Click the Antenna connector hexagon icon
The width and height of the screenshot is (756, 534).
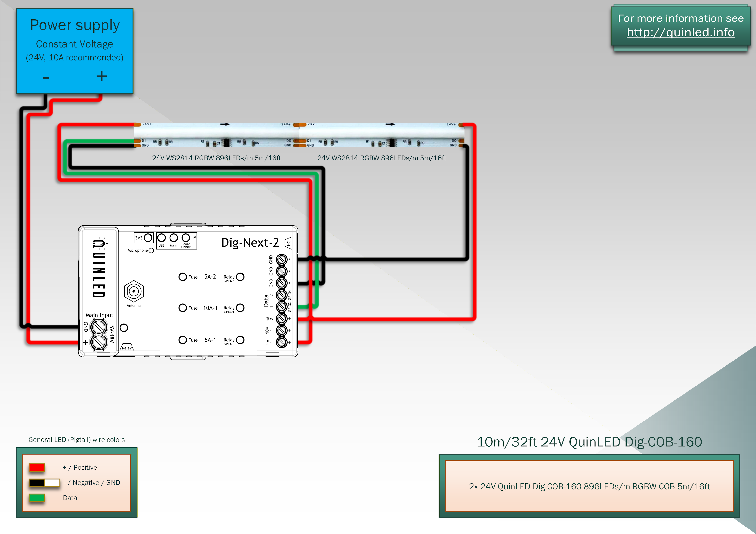(134, 291)
